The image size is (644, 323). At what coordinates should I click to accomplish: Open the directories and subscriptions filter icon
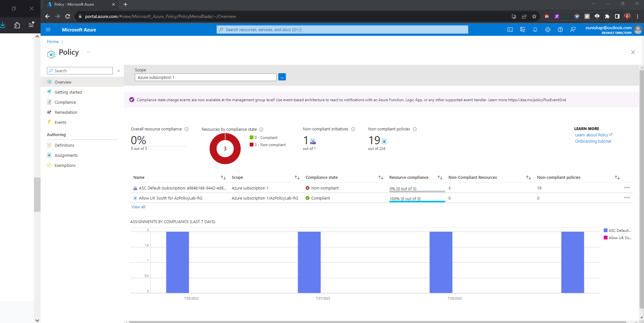pyautogui.click(x=523, y=30)
